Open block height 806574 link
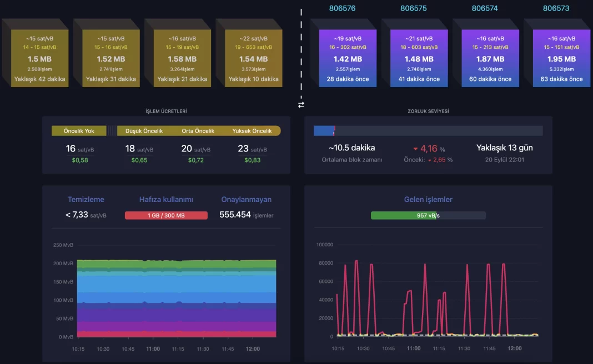The height and width of the screenshot is (364, 593). coord(485,8)
